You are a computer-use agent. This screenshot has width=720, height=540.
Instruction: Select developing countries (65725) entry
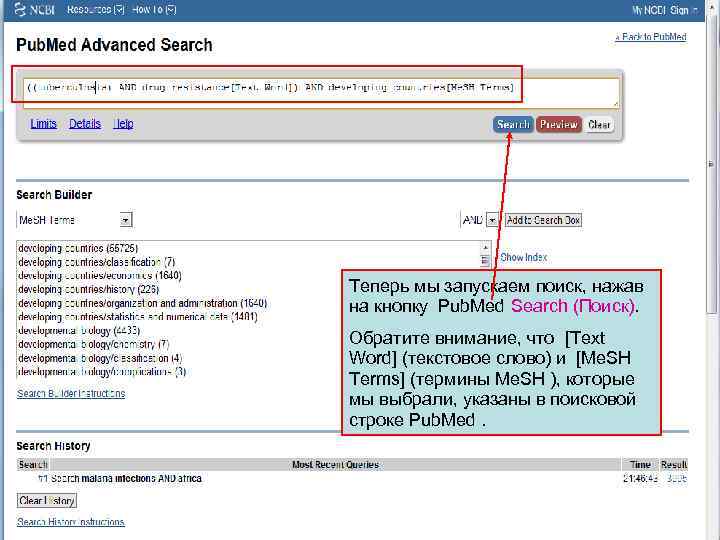point(78,248)
